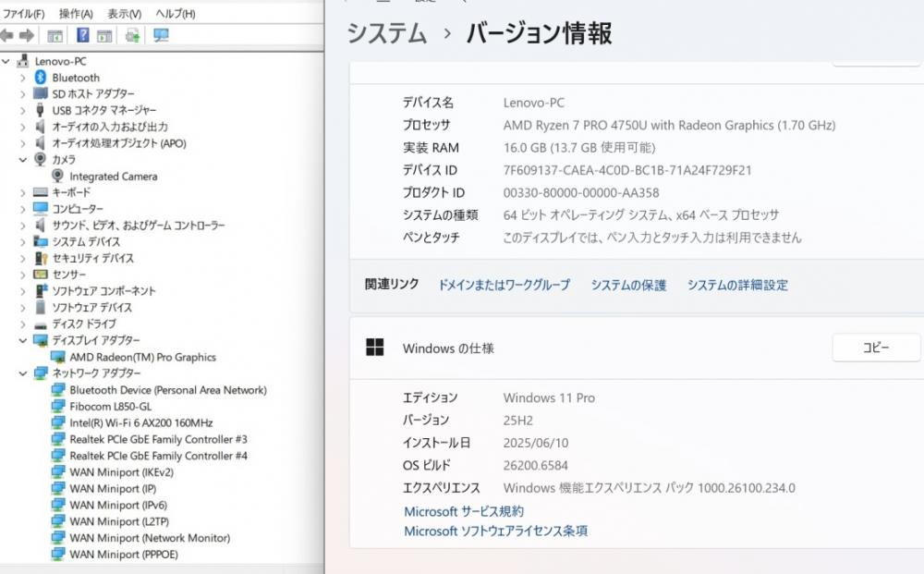
Task: Click the device ID value 7F609137-CAEA-4C0D-BC1B-71A24F729F21
Action: click(627, 171)
